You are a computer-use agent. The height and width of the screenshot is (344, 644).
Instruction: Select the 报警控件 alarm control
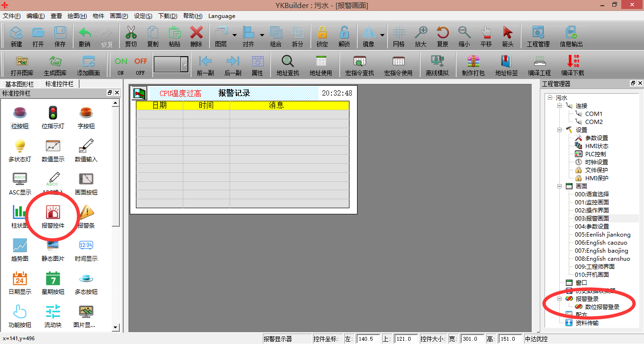(x=53, y=217)
